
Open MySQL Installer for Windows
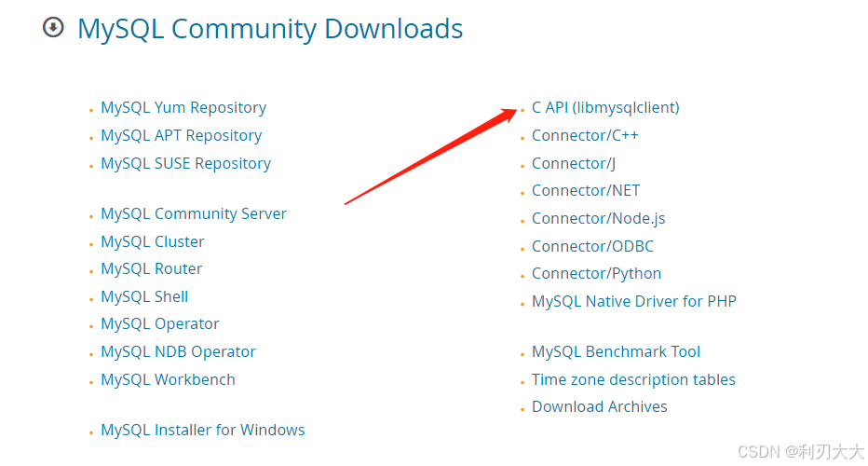click(x=203, y=430)
